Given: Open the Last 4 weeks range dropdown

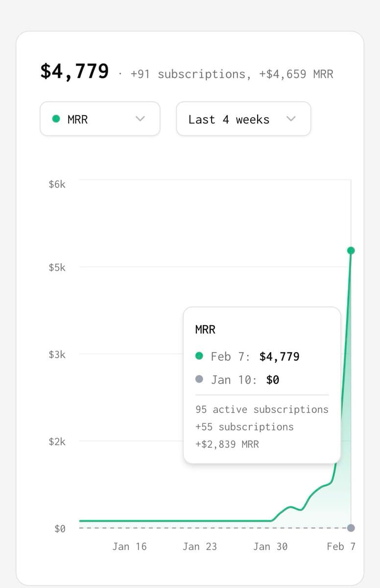Looking at the screenshot, I should click(x=243, y=119).
